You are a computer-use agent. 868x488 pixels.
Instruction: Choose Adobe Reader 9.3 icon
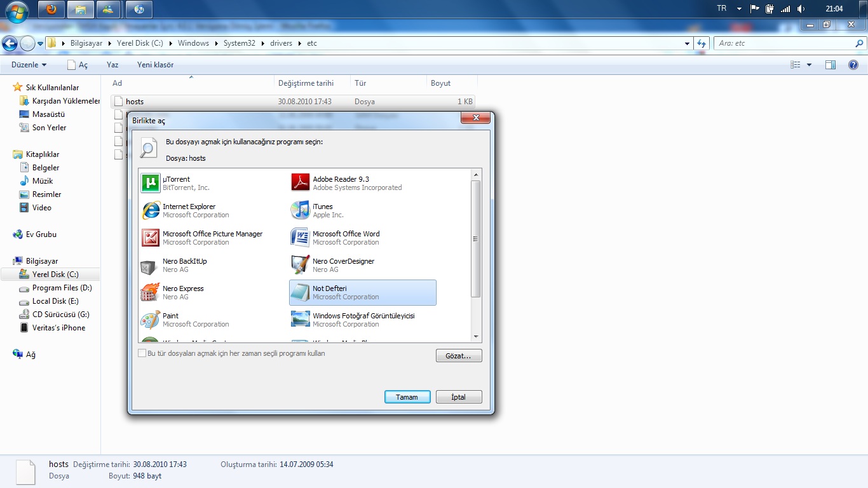click(301, 183)
